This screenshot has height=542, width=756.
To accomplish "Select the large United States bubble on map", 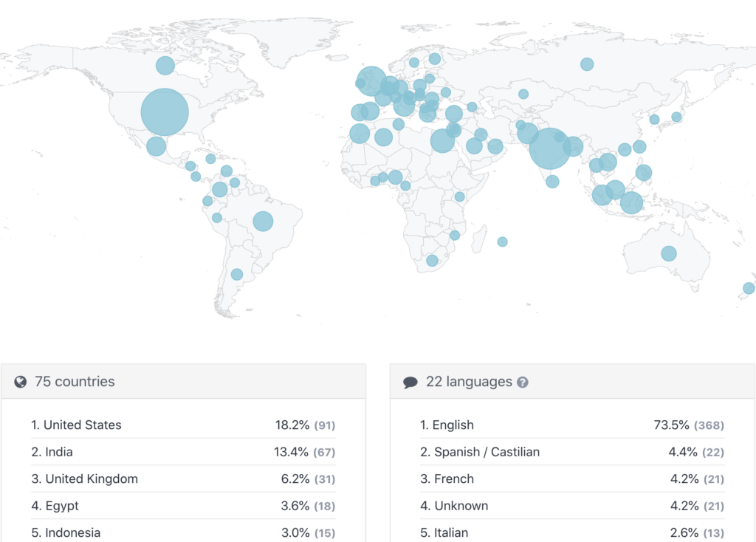I will pyautogui.click(x=165, y=112).
